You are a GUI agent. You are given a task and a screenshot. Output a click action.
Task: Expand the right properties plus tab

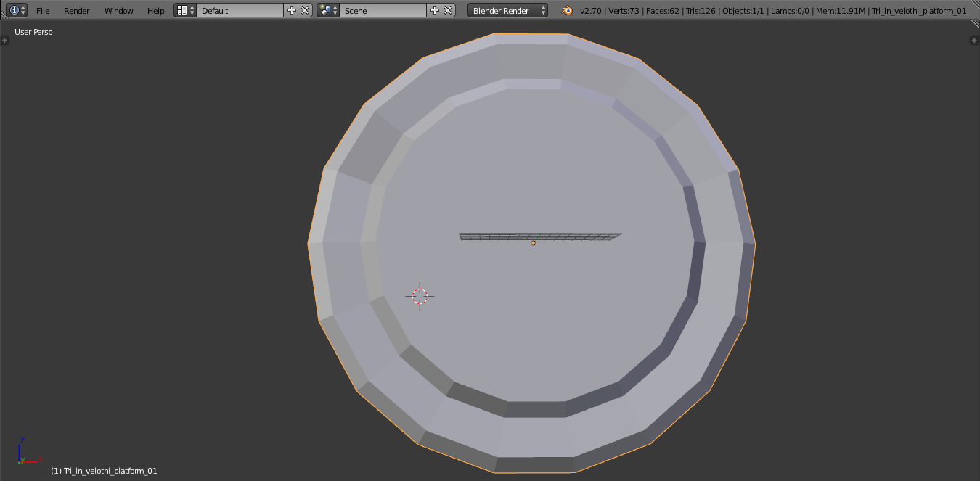pyautogui.click(x=975, y=41)
